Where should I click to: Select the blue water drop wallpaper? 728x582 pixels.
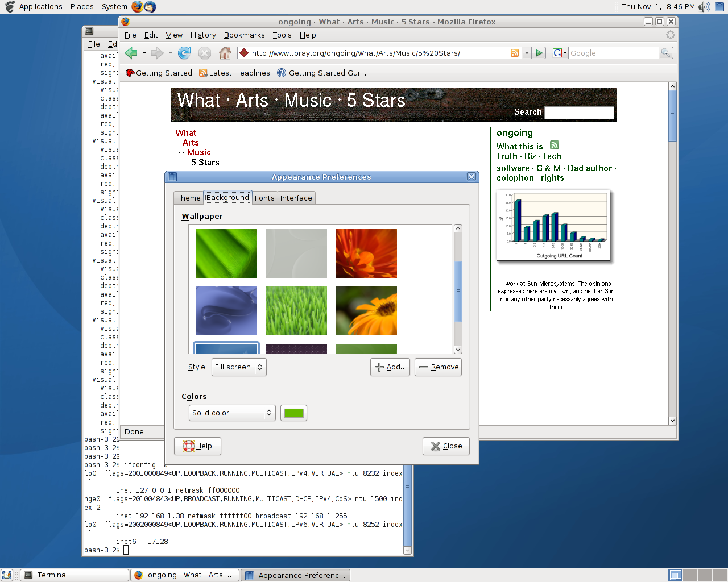(x=226, y=311)
